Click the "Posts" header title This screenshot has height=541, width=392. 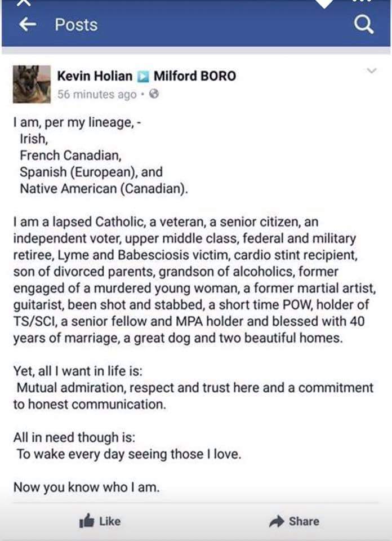point(76,25)
